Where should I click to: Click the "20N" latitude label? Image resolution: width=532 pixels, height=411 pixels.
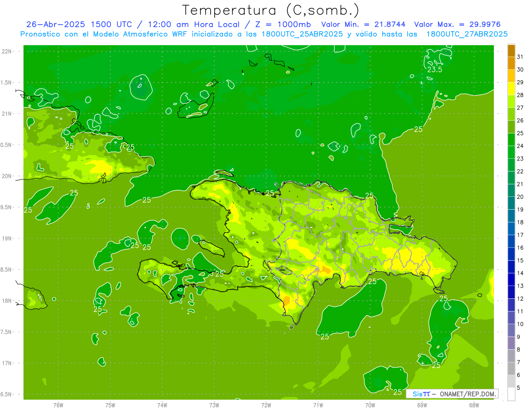7,176
